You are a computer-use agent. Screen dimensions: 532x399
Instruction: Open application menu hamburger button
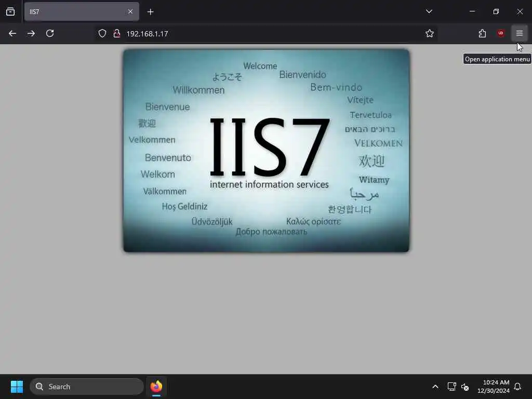click(520, 33)
